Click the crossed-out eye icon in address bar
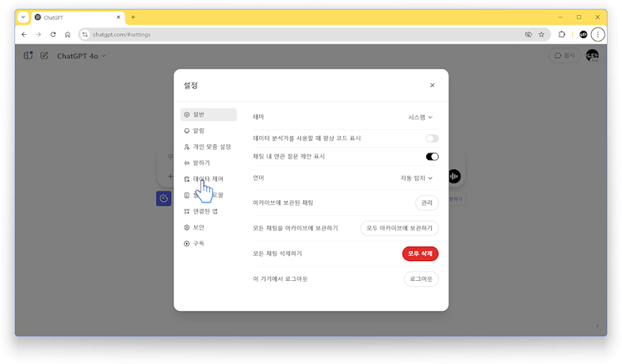 [x=528, y=35]
